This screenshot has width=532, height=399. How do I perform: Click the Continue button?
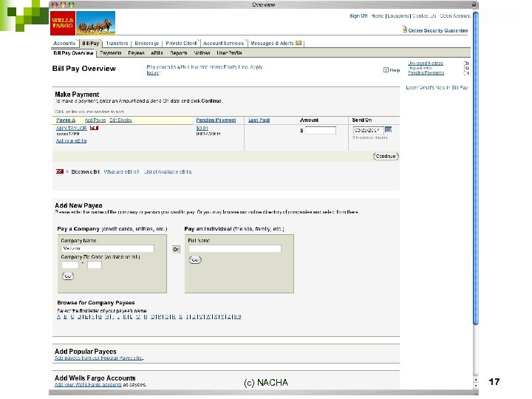click(386, 157)
